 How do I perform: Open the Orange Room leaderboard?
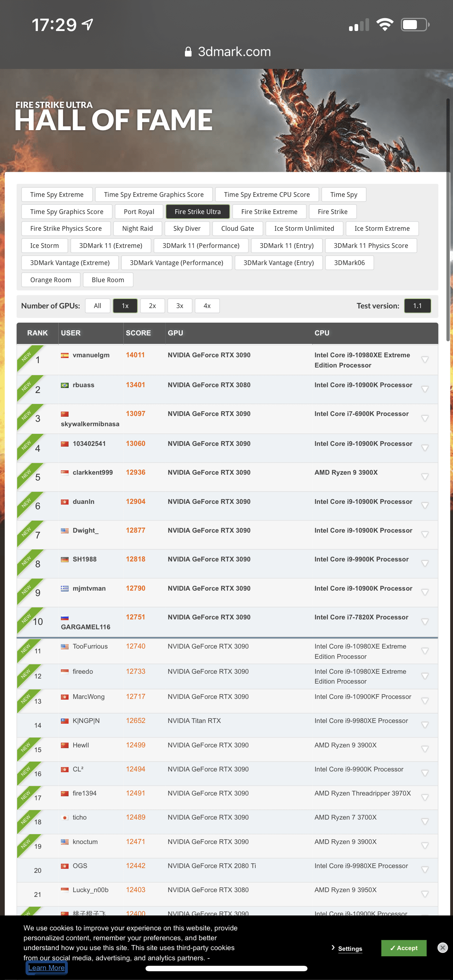click(51, 280)
